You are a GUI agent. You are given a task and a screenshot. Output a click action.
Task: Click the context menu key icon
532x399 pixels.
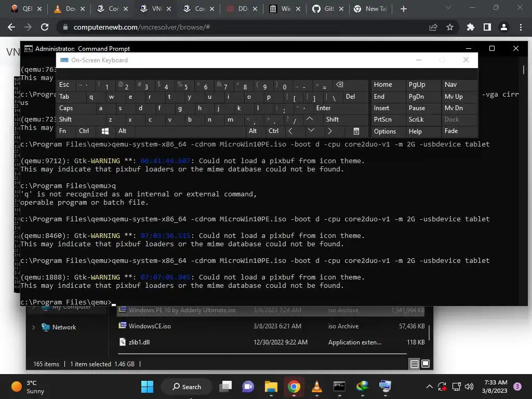(x=356, y=131)
